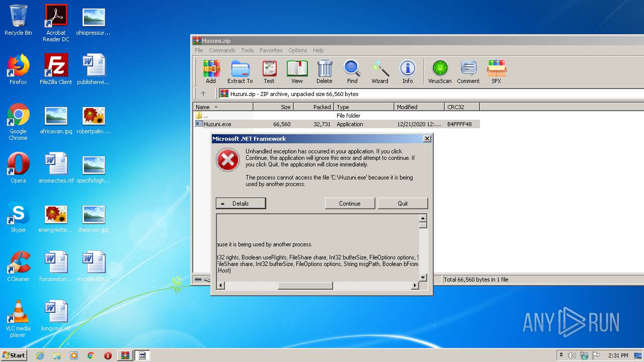This screenshot has height=362, width=644.
Task: Open the Favorites menu
Action: (x=271, y=50)
